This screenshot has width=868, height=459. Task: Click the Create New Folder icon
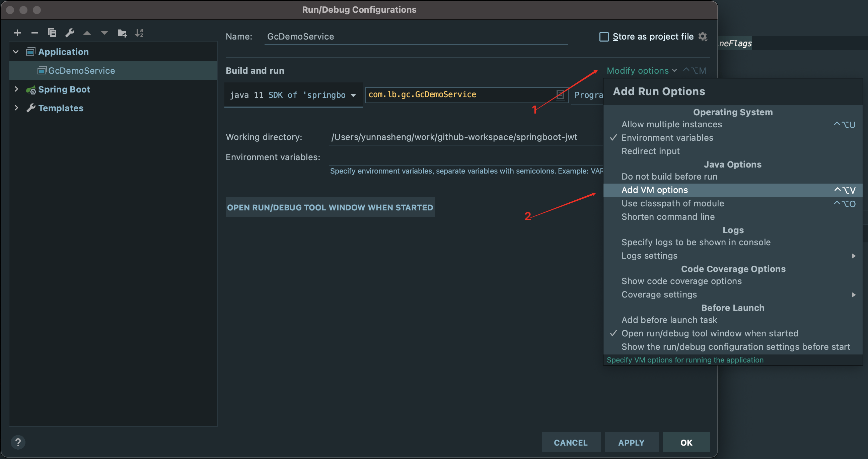[x=122, y=33]
